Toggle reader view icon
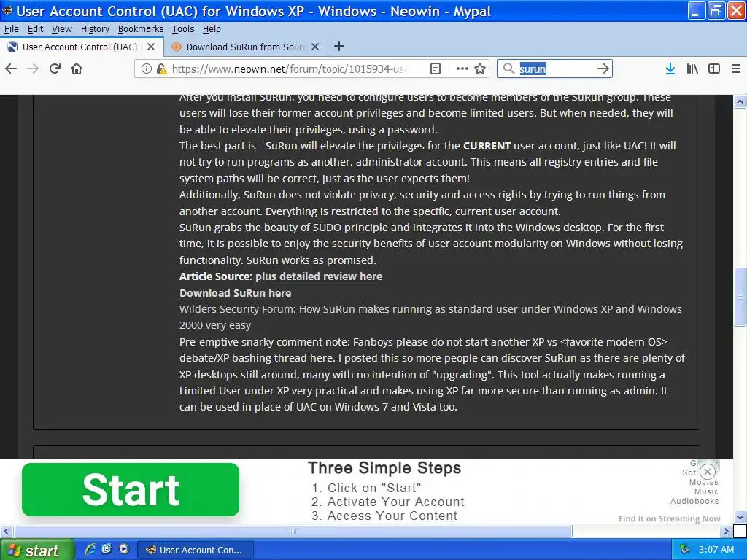This screenshot has height=560, width=747. click(435, 69)
